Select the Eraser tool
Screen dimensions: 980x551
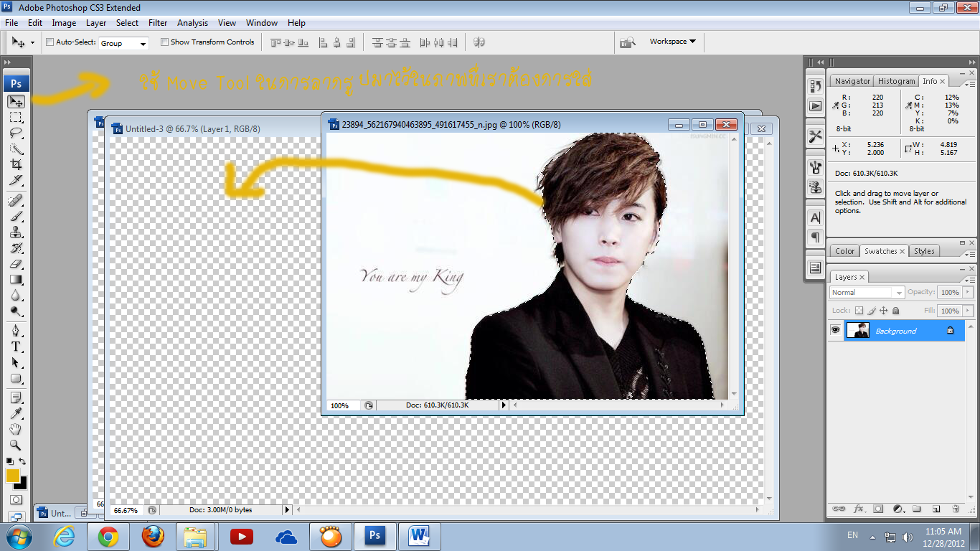click(x=16, y=264)
